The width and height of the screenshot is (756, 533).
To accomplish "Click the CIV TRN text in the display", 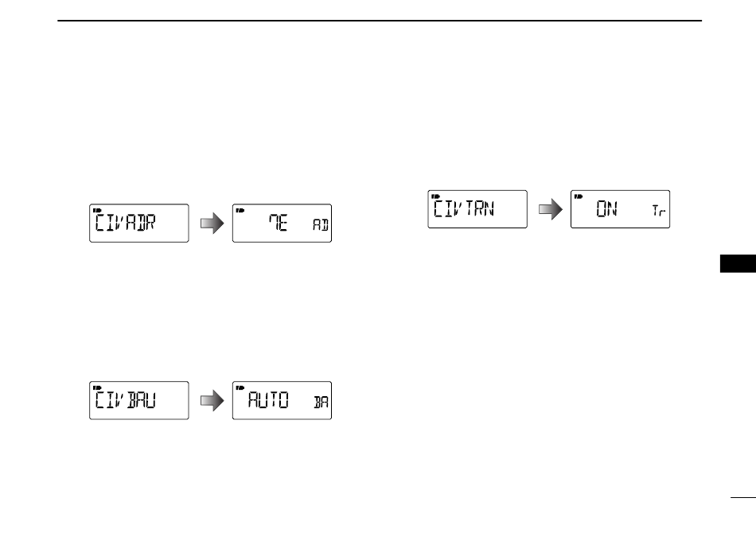I will pos(464,209).
